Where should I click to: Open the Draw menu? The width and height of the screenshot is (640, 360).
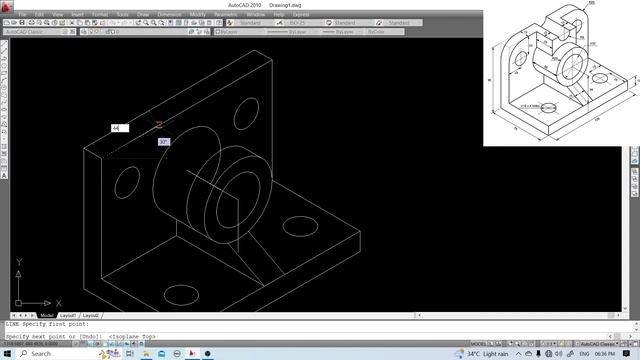[143, 14]
